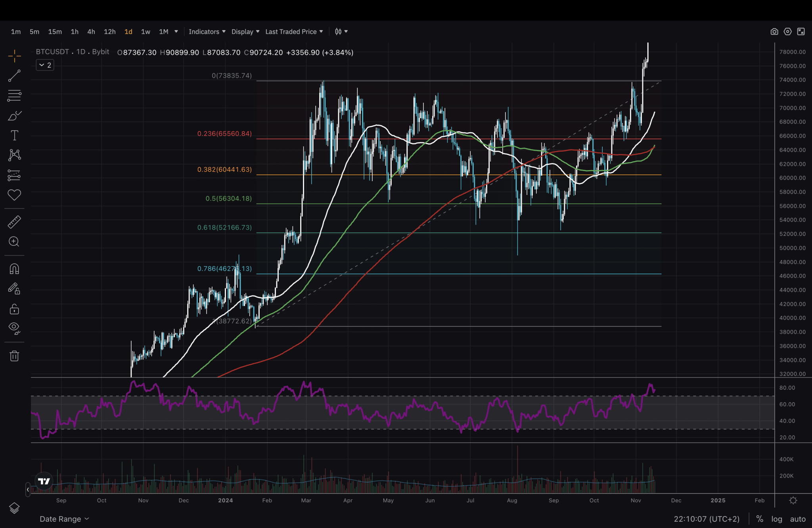Click the zoom in magnifier tool
Image resolution: width=812 pixels, height=528 pixels.
click(14, 242)
